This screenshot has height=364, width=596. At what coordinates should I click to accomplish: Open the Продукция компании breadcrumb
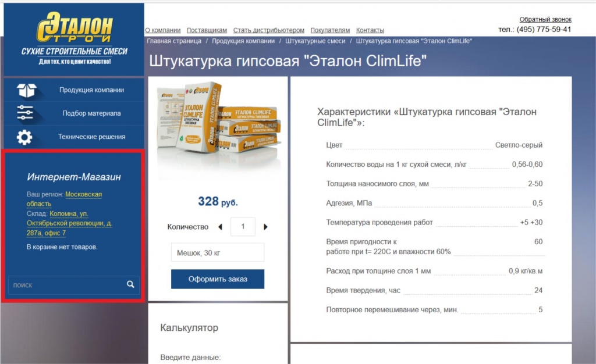tap(243, 41)
